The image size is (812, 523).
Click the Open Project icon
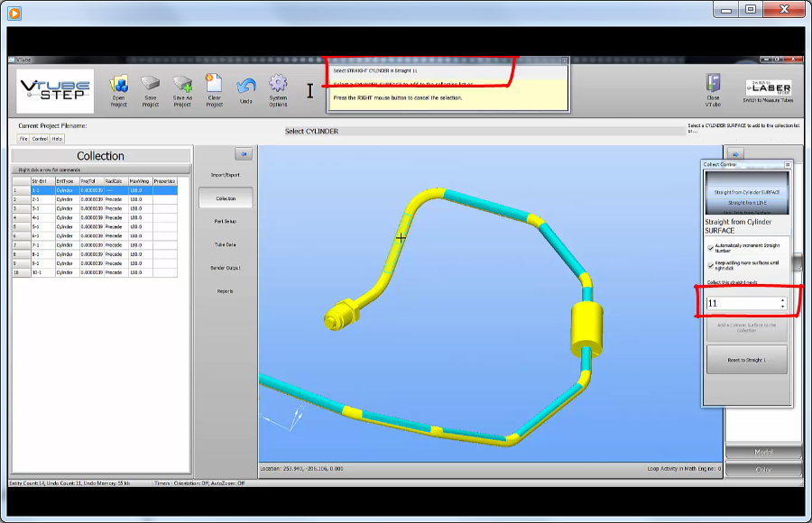[x=119, y=86]
